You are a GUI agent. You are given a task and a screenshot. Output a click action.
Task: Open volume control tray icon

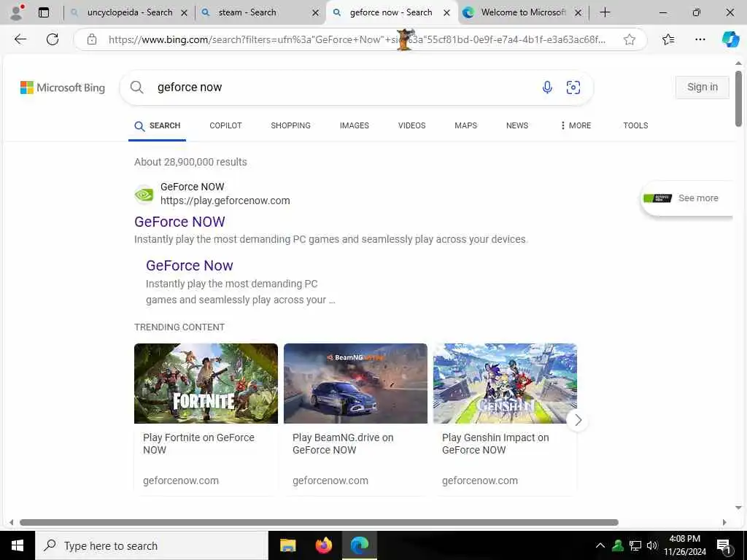[x=652, y=545]
